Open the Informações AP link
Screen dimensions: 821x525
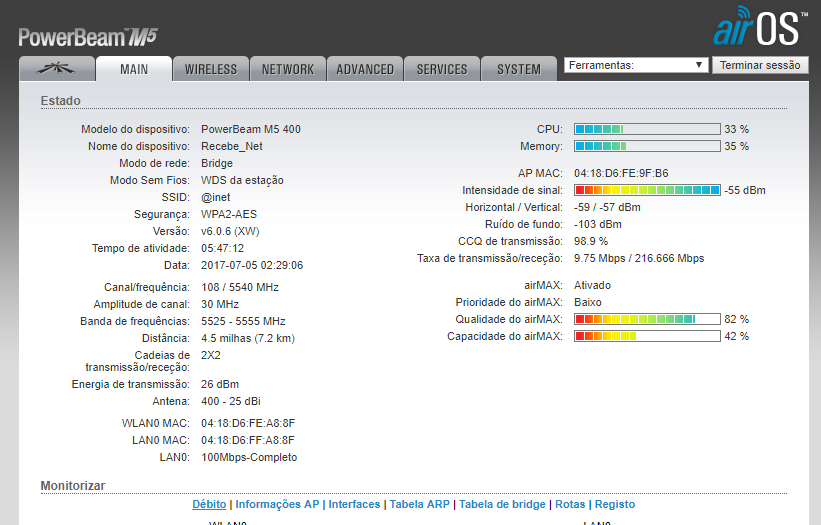point(277,504)
